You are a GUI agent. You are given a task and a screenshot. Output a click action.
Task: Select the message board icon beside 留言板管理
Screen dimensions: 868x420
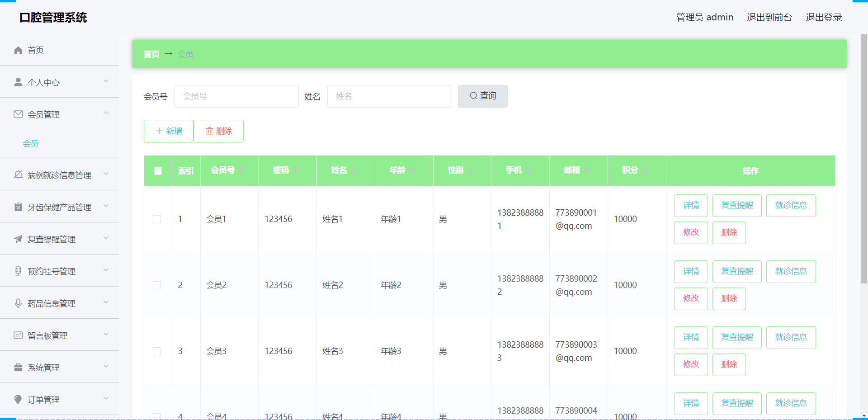[x=18, y=335]
